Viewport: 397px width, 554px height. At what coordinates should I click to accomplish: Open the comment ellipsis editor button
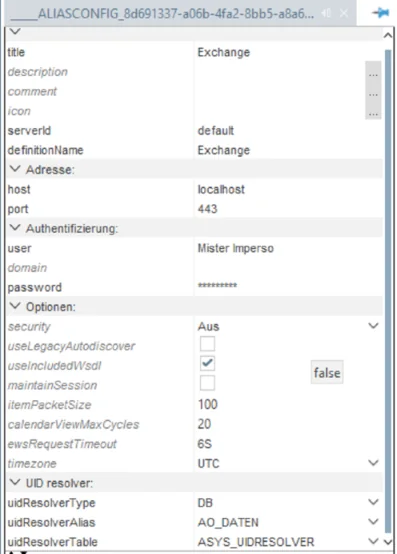pyautogui.click(x=373, y=92)
